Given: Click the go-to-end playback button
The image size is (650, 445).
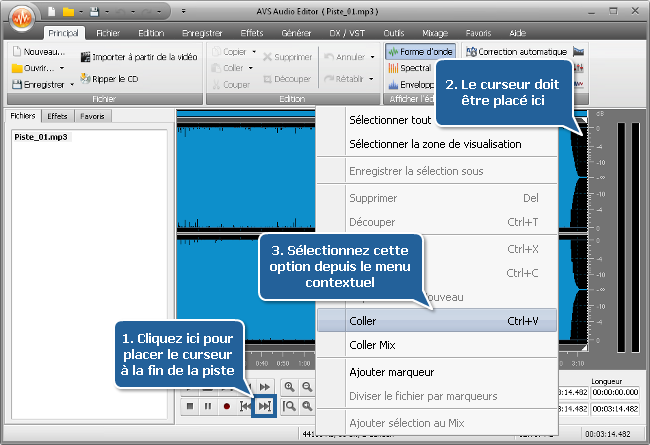Looking at the screenshot, I should pos(264,406).
